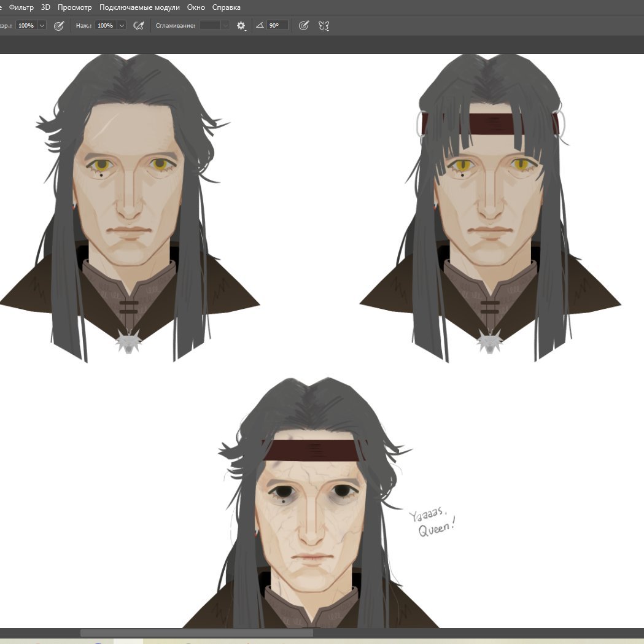The height and width of the screenshot is (644, 644).
Task: Open the Фильтр menu
Action: [21, 7]
